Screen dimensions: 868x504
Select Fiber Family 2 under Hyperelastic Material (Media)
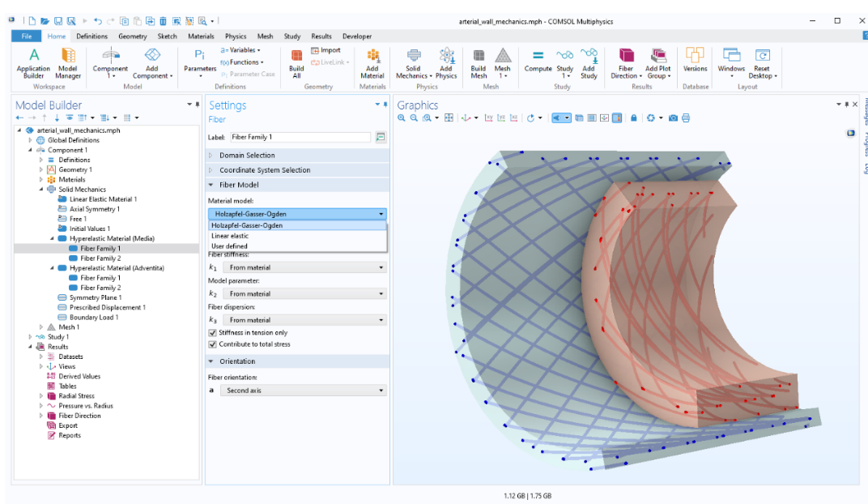coord(100,258)
